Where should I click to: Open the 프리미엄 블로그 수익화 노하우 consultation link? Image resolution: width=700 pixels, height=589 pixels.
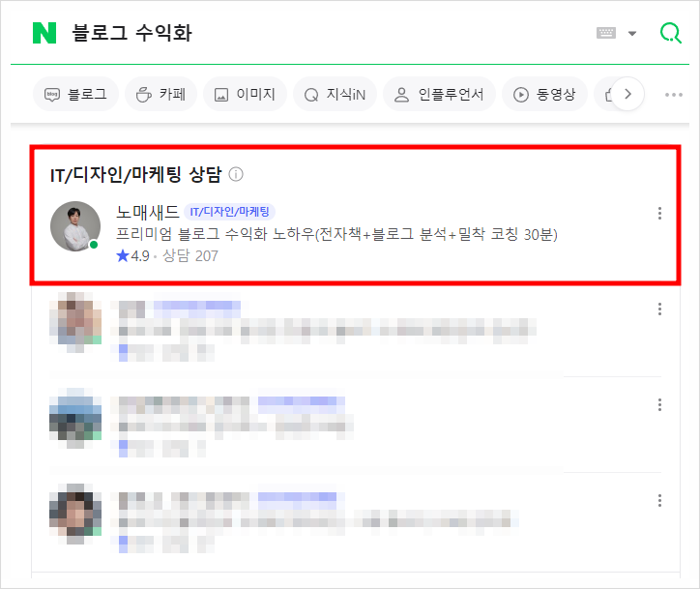click(x=336, y=234)
